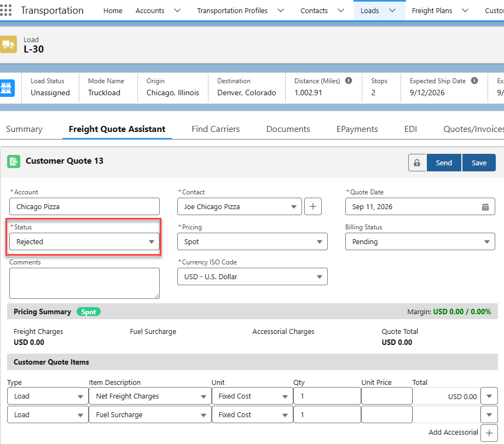Click the Account field Chicago Pizza
The height and width of the screenshot is (444, 504).
pyautogui.click(x=84, y=206)
